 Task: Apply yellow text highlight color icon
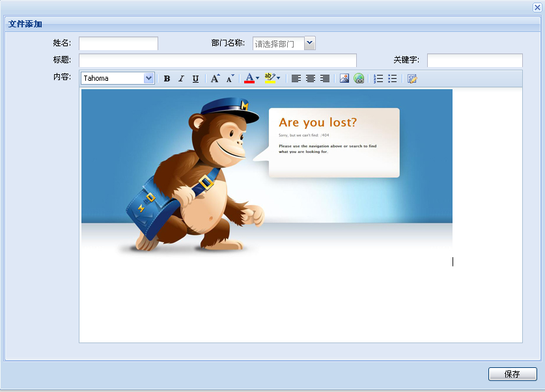(270, 78)
